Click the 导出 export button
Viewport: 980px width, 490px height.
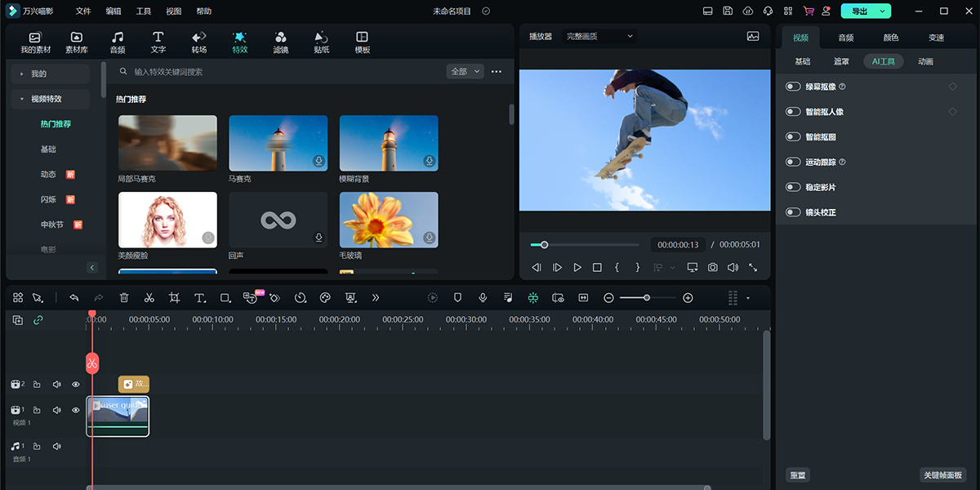tap(859, 11)
